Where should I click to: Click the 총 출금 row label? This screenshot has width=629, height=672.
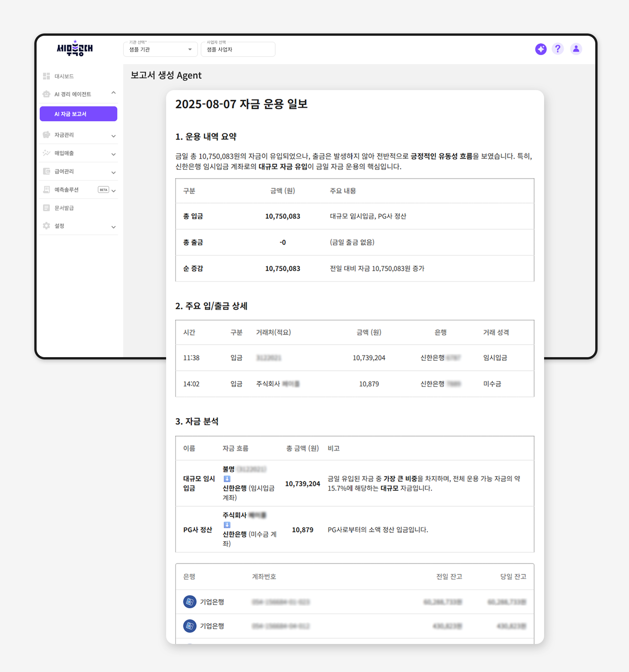click(193, 242)
